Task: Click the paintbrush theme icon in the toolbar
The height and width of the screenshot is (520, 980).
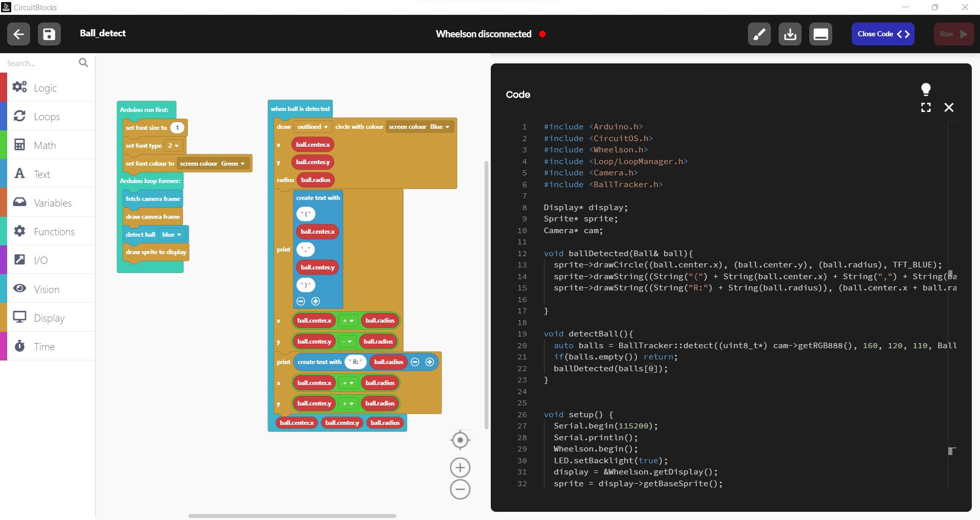Action: tap(759, 34)
